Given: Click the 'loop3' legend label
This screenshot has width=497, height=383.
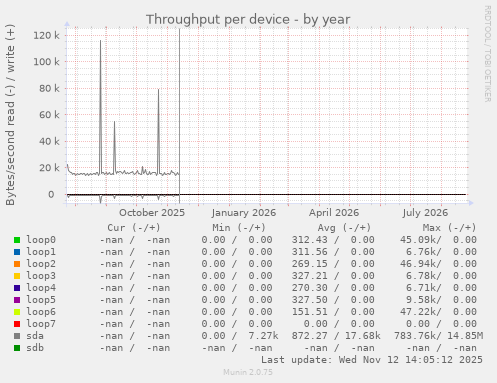Looking at the screenshot, I should coord(41,276).
